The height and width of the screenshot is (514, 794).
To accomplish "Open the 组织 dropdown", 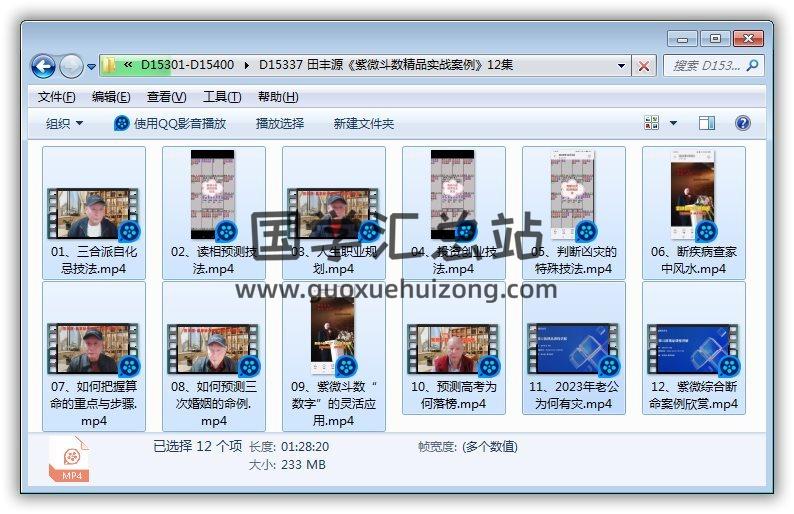I will coord(64,123).
